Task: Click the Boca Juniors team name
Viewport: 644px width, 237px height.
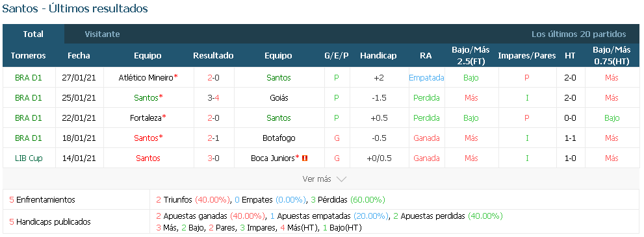Action: click(x=275, y=158)
